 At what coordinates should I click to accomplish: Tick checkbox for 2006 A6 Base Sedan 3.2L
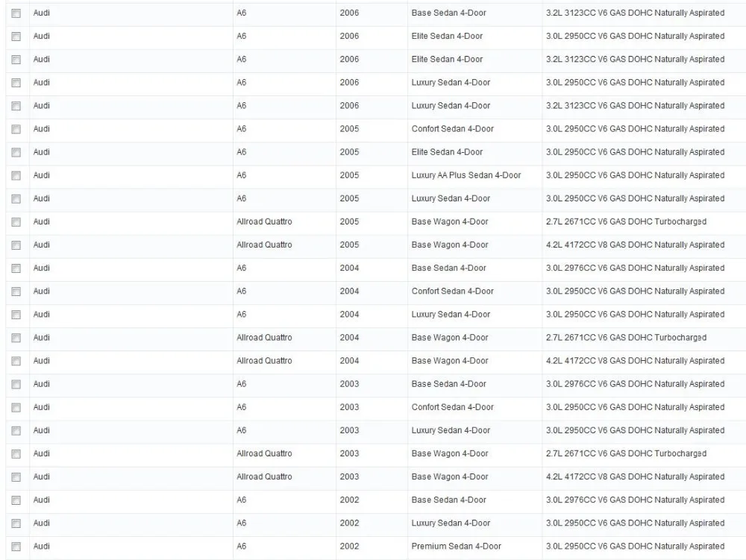point(16,13)
